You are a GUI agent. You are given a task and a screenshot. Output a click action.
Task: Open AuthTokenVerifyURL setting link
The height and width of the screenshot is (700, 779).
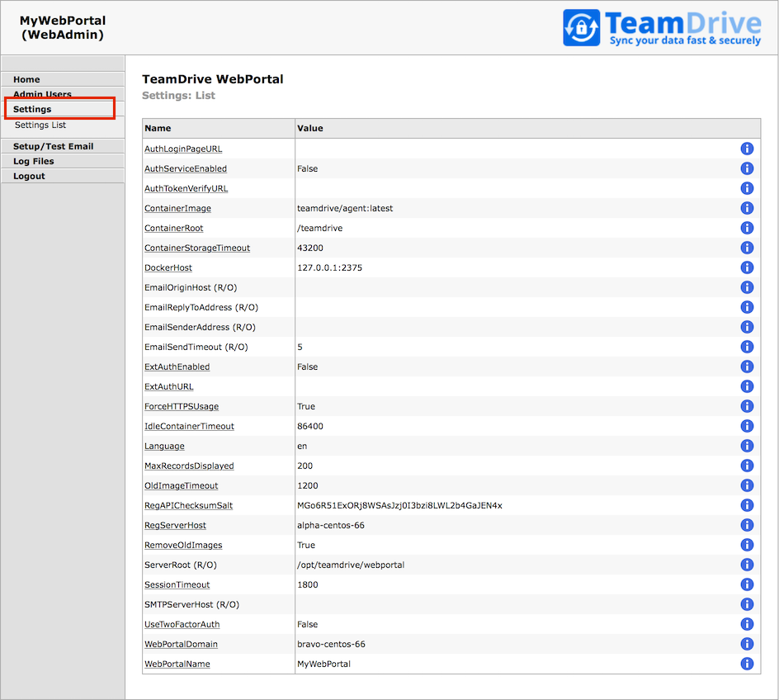[186, 189]
